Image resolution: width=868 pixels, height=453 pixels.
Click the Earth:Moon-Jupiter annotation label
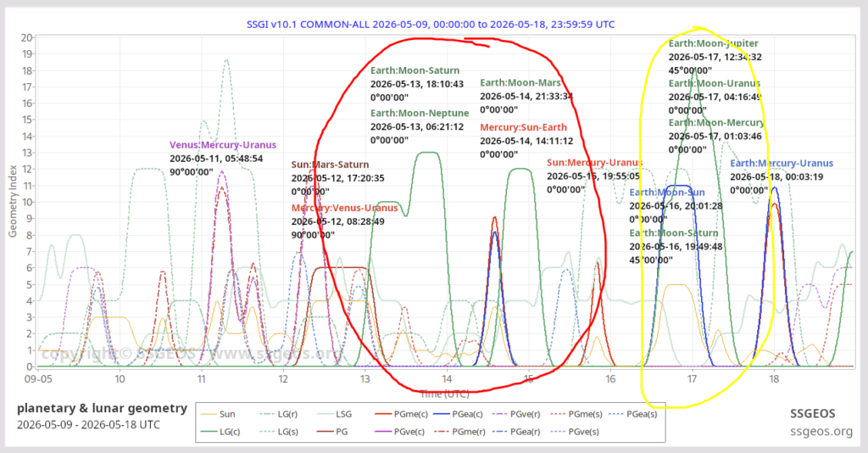pos(713,43)
